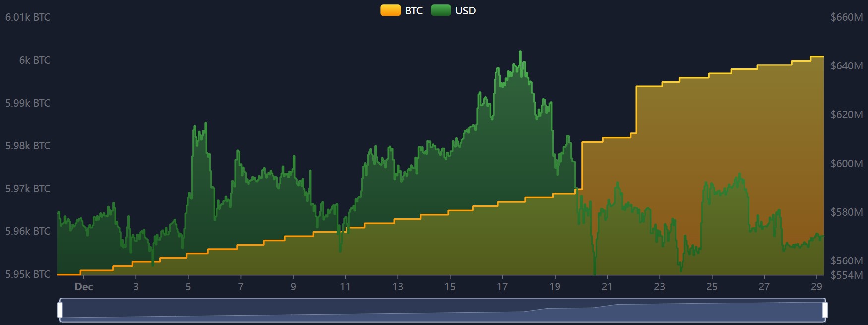Click the '$660M' right axis label
The image size is (868, 325).
(x=847, y=17)
